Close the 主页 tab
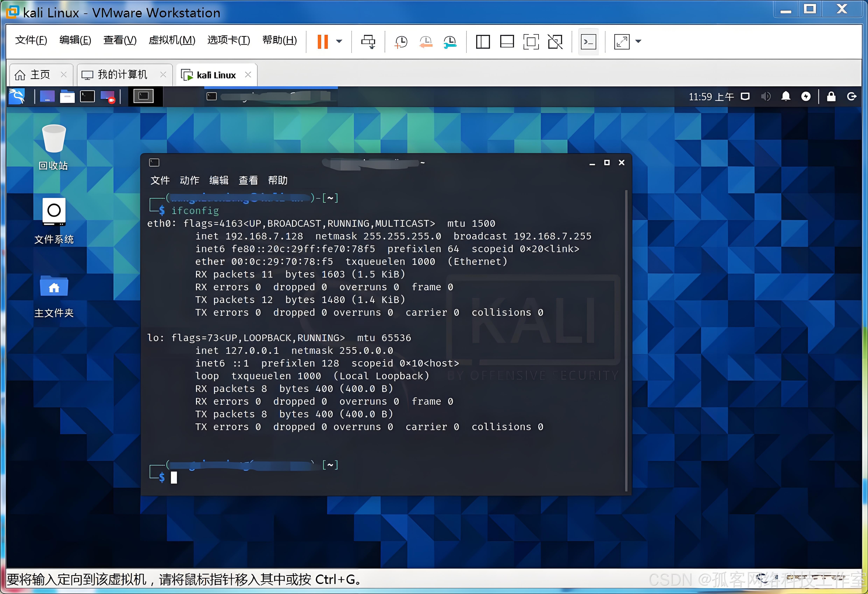 64,74
